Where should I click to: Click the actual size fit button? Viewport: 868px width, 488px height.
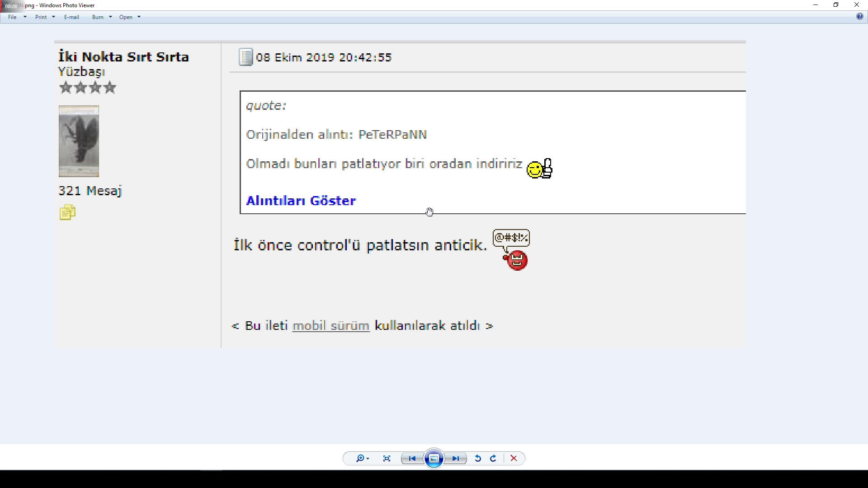[387, 458]
